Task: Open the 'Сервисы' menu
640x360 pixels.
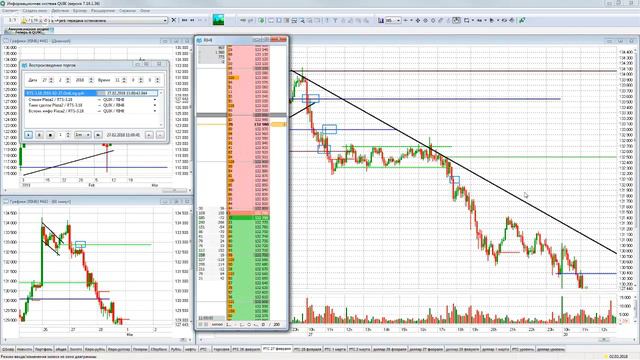Action: 127,11
